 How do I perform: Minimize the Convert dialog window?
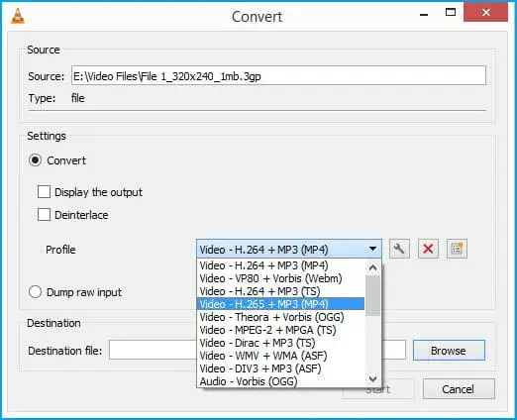tap(424, 14)
